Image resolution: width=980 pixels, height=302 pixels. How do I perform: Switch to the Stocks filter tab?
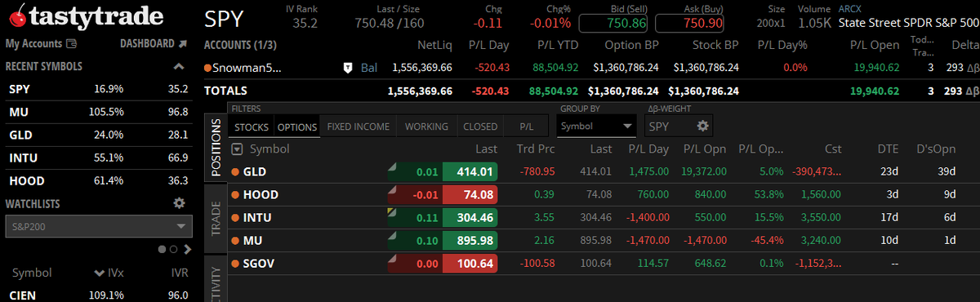pyautogui.click(x=252, y=127)
